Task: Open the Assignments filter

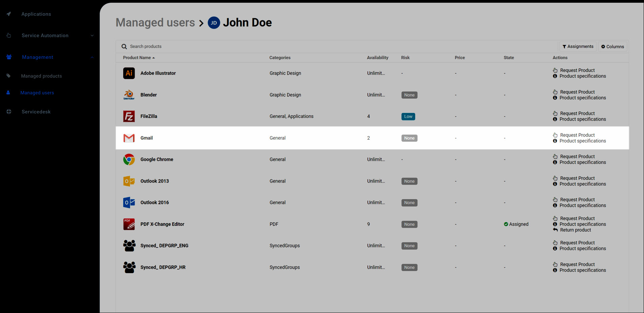Action: (578, 47)
